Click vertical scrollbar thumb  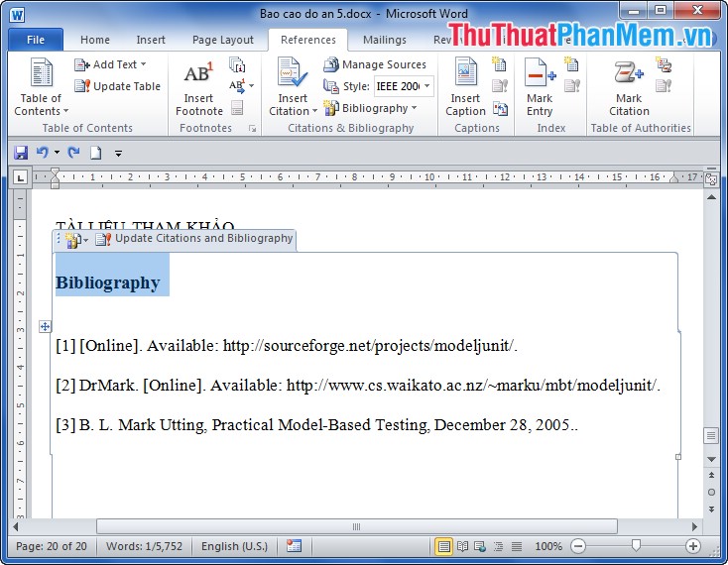(x=711, y=435)
